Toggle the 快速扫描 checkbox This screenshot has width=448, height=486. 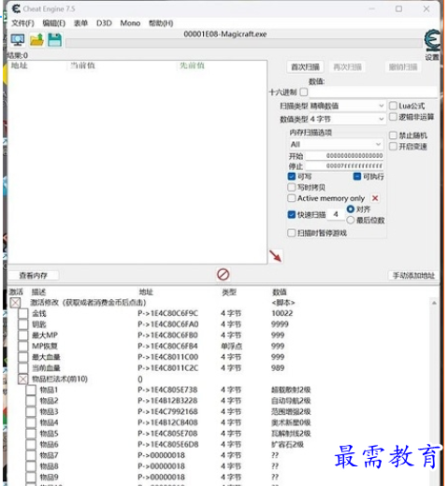(x=292, y=215)
